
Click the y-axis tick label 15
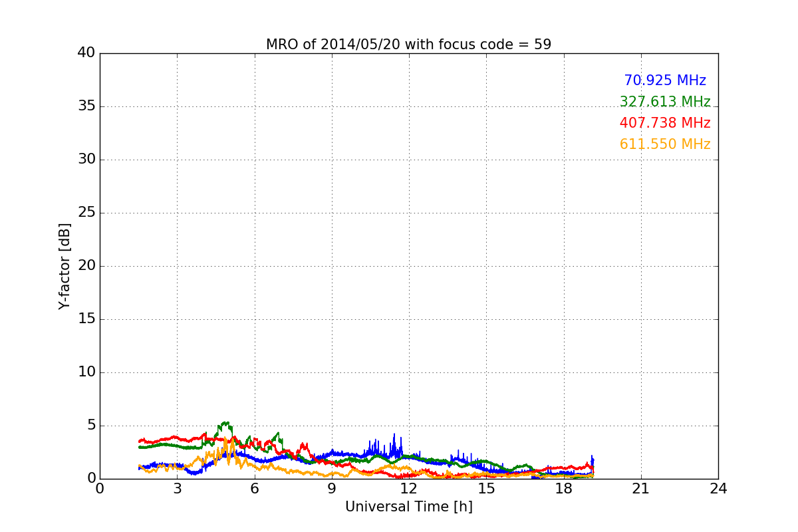[86, 319]
